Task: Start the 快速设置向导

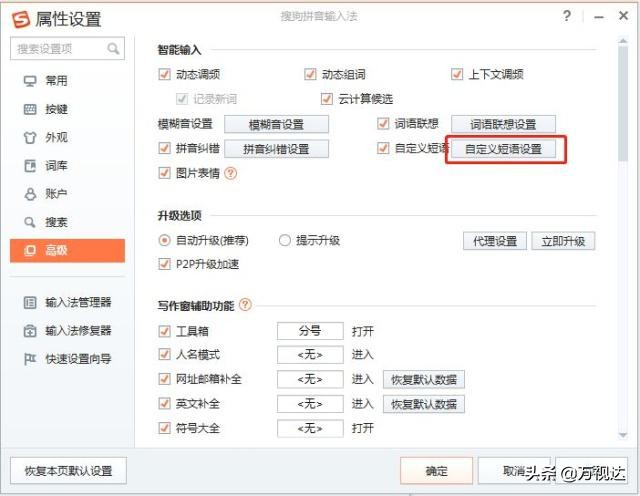Action: click(x=67, y=359)
